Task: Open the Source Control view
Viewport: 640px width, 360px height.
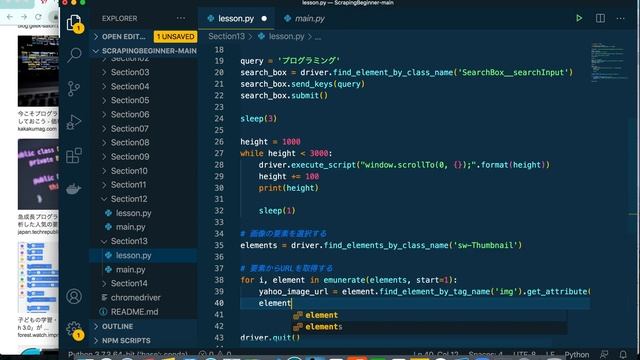Action: (x=74, y=88)
